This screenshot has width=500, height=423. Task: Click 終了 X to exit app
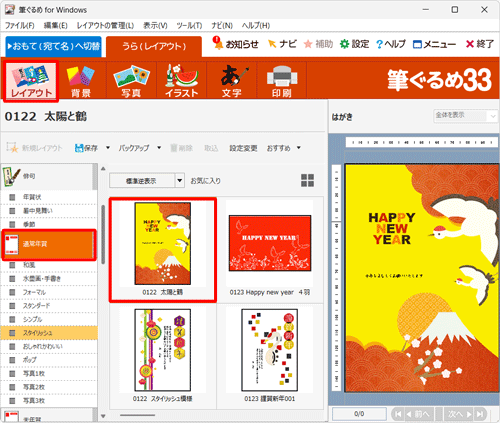click(470, 44)
